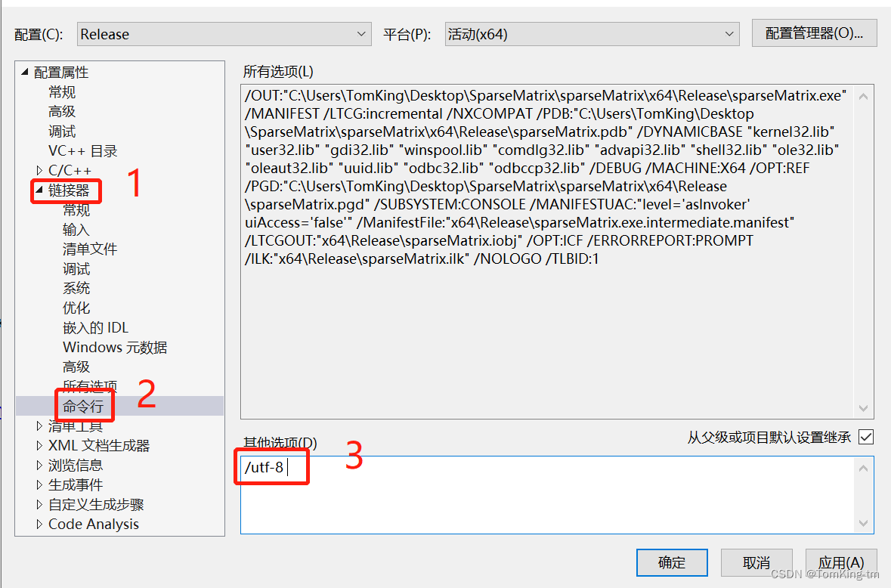The image size is (891, 588).
Task: Open the 配置 Release dropdown
Action: (361, 33)
